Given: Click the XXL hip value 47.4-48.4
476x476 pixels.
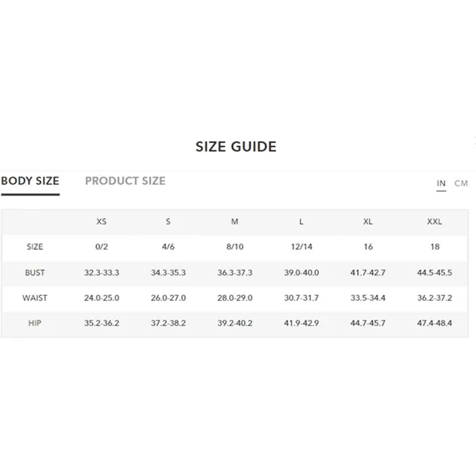Looking at the screenshot, I should (x=435, y=323).
